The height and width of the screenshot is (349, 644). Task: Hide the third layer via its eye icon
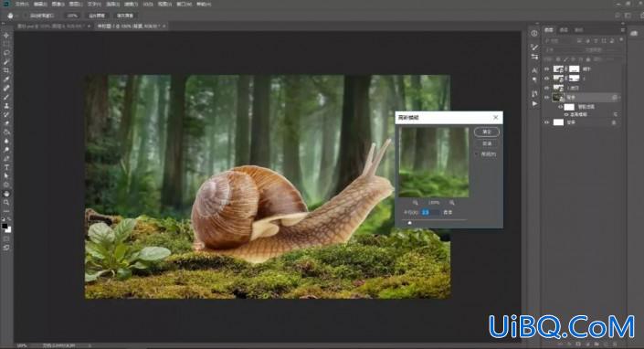pos(546,88)
